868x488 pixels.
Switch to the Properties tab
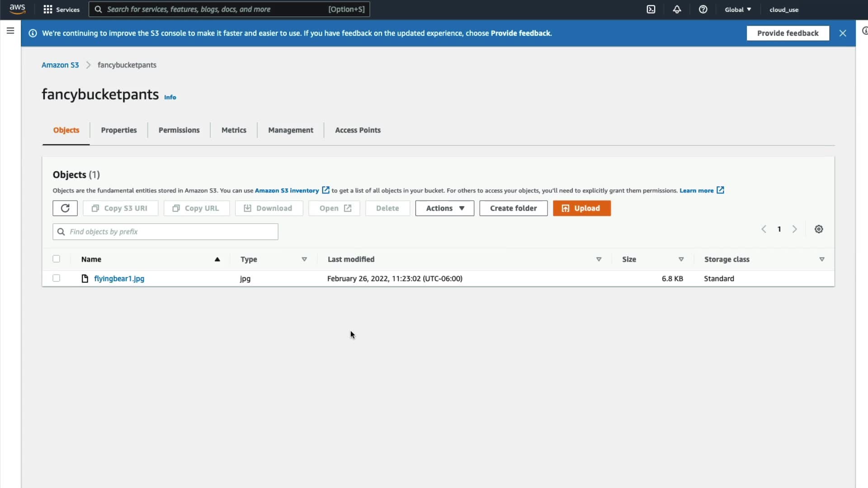point(118,130)
